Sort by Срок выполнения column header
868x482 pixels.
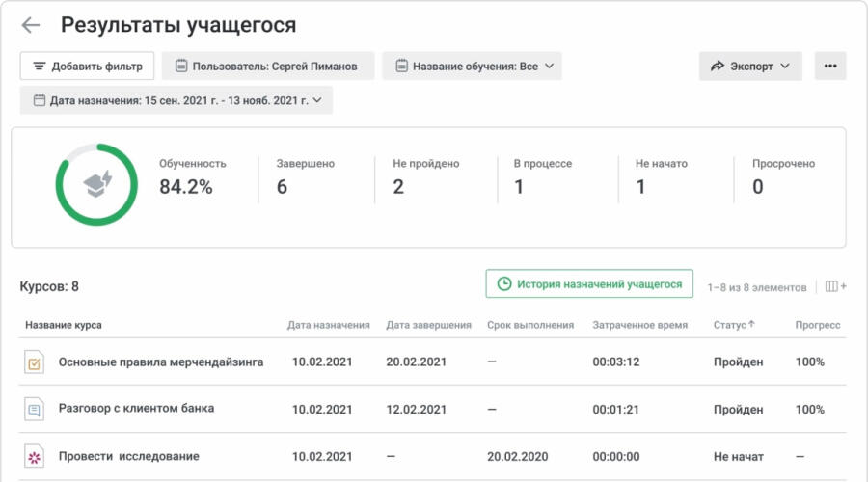[x=530, y=325]
